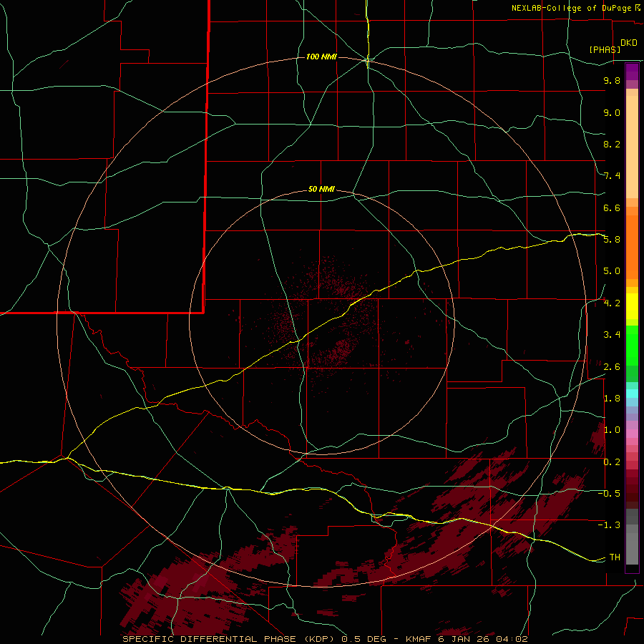Select the 100 NMI range ring label
This screenshot has height=644, width=644.
(x=321, y=57)
